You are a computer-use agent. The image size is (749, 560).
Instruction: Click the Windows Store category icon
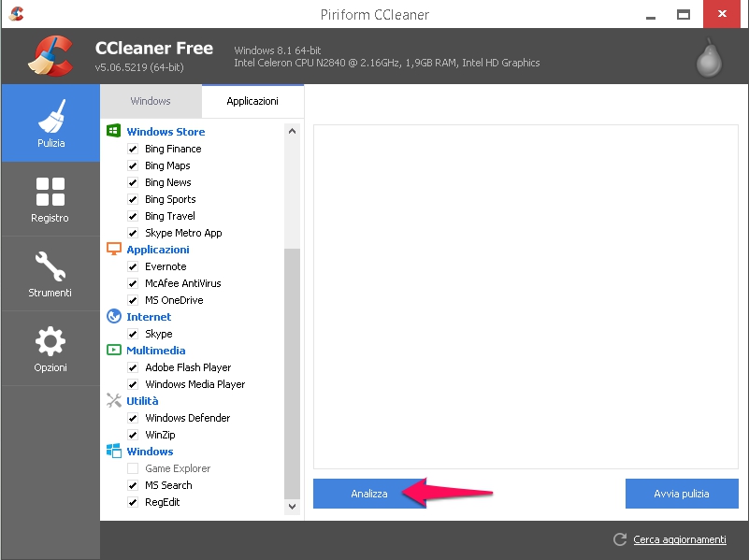click(114, 132)
